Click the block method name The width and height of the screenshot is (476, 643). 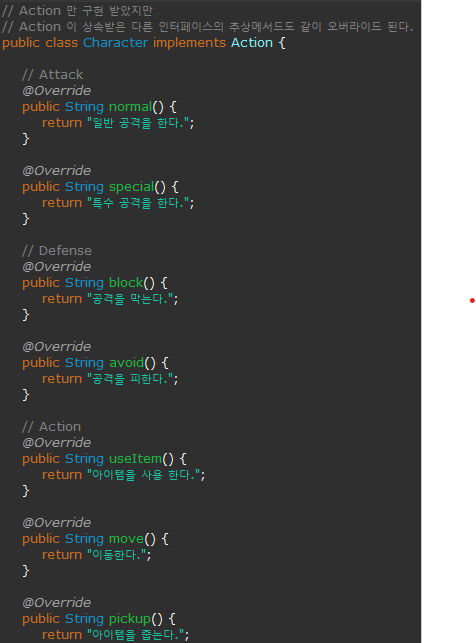pyautogui.click(x=126, y=283)
